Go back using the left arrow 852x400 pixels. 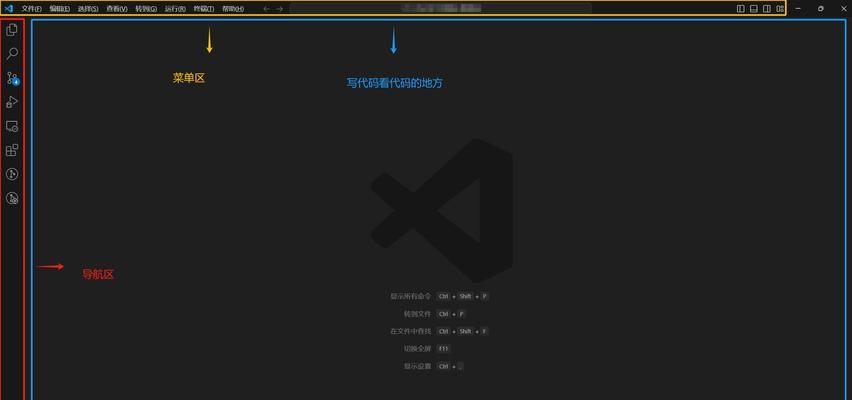[266, 9]
